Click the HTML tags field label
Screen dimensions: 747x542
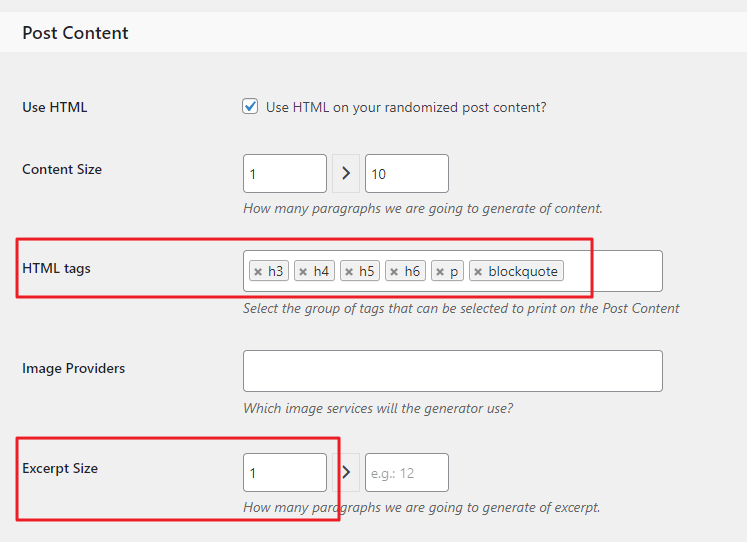point(56,268)
